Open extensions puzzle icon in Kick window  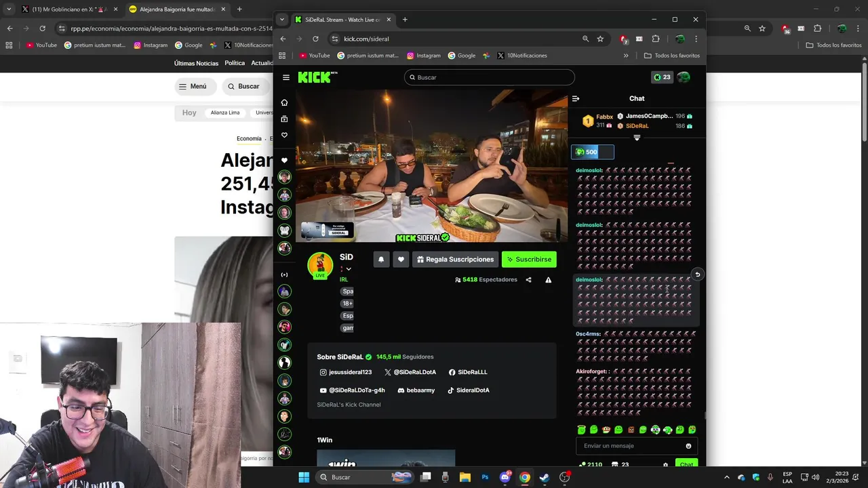(x=656, y=39)
